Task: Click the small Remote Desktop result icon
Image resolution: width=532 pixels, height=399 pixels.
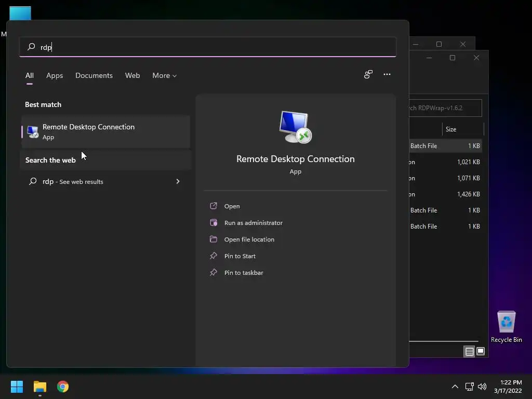Action: pyautogui.click(x=33, y=131)
